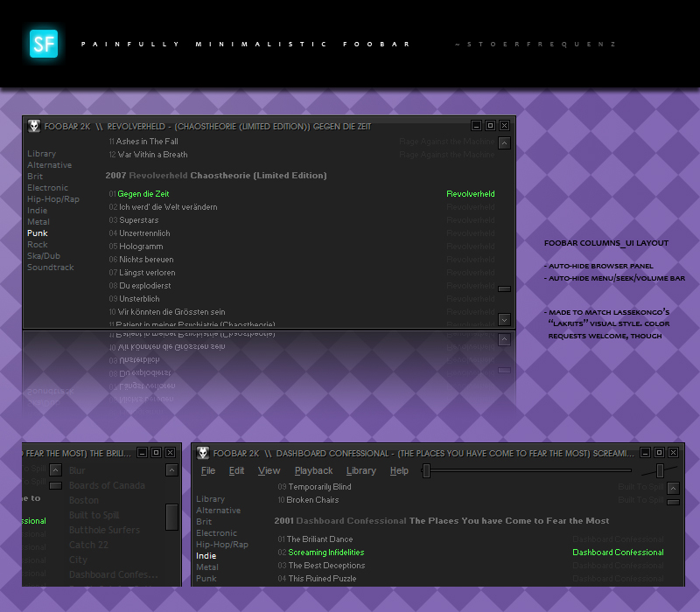Viewport: 700px width, 612px height.
Task: Close the Revolverheld foobar window
Action: coord(505,126)
